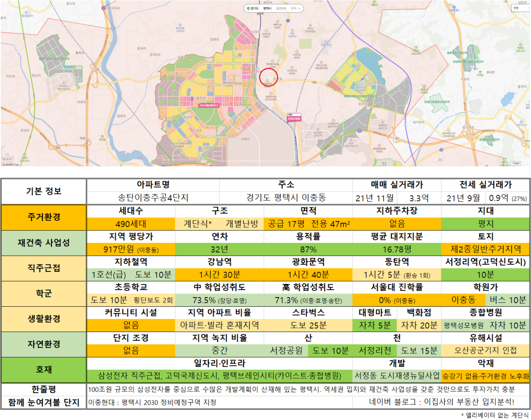Open the 읍/면/동 selector in location bar

281,8
